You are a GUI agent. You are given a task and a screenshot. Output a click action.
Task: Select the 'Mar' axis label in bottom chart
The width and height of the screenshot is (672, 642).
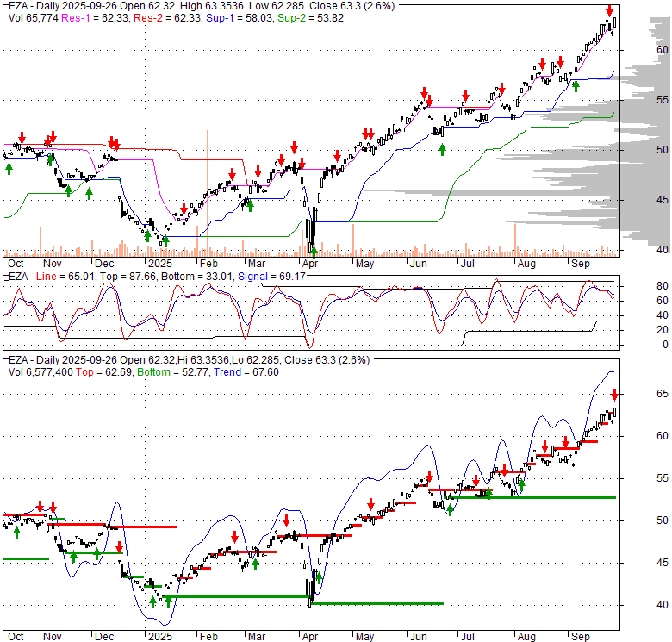click(257, 637)
